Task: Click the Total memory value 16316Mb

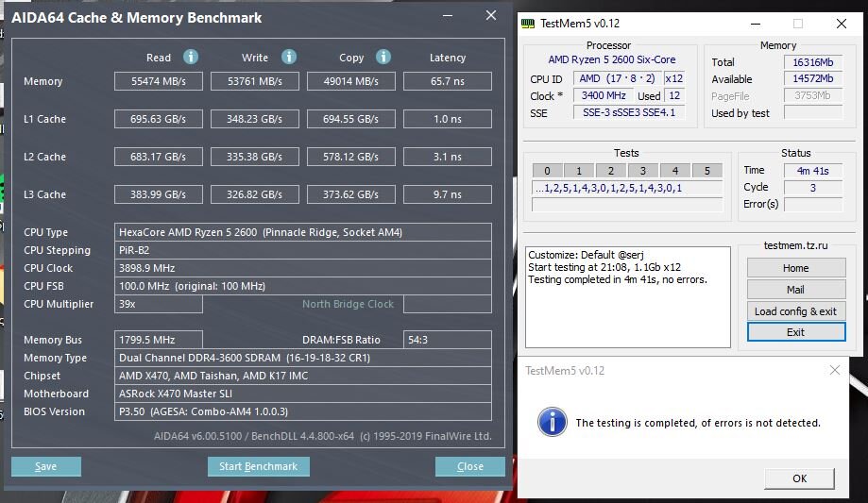Action: 812,62
